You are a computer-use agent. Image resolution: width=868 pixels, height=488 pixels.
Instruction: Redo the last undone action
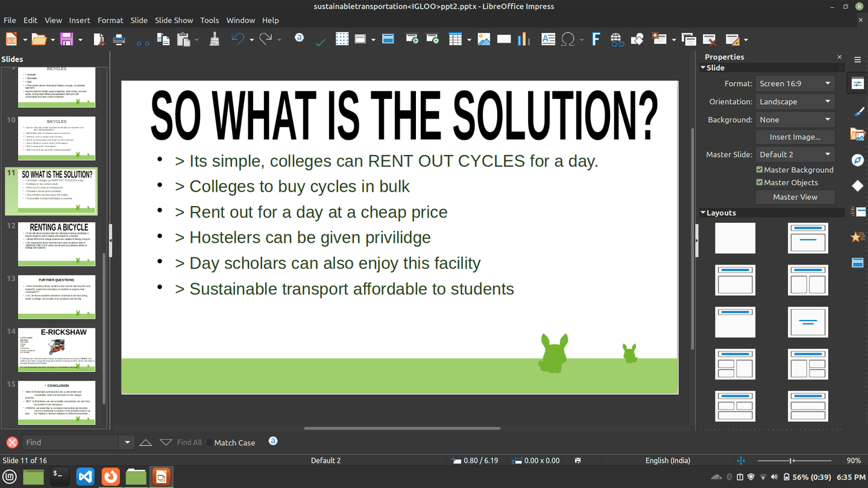click(x=265, y=39)
